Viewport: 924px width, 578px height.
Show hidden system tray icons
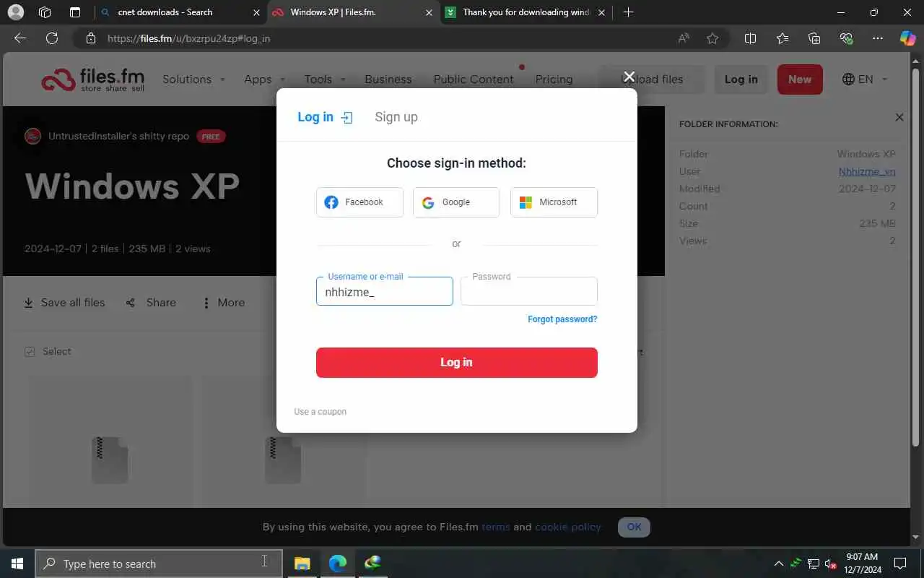778,564
